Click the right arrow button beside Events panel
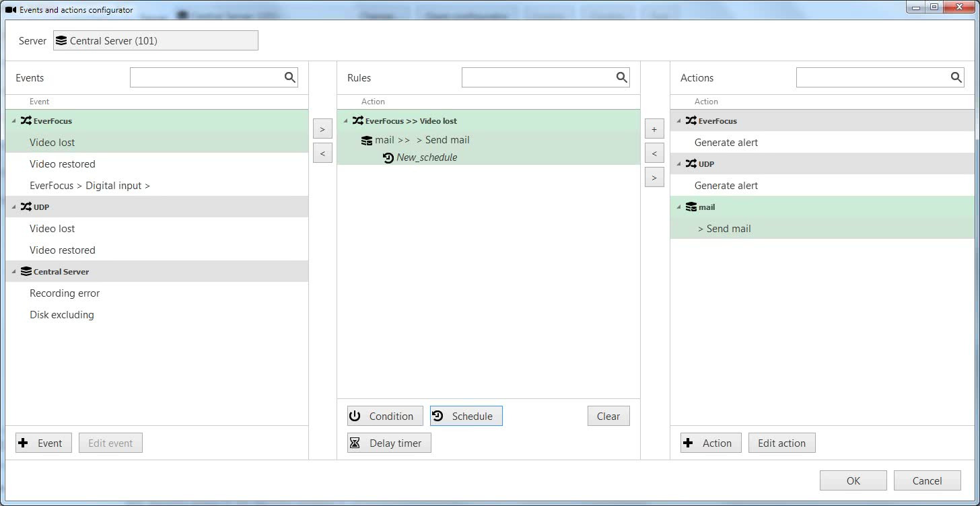Image resolution: width=980 pixels, height=506 pixels. [x=322, y=129]
